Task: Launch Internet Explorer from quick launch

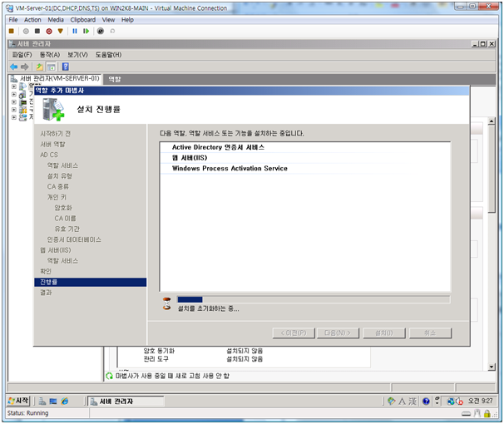Action: tap(65, 402)
